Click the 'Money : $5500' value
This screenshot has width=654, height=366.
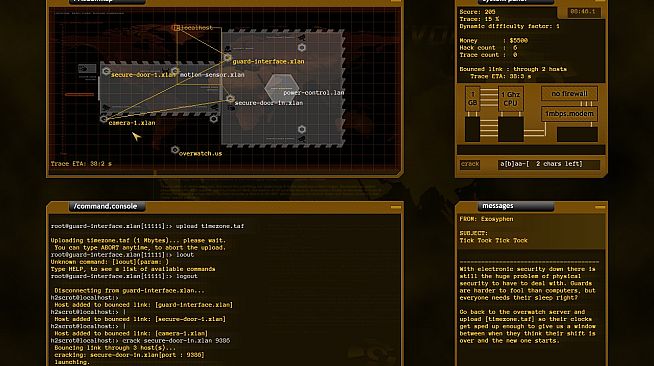493,41
